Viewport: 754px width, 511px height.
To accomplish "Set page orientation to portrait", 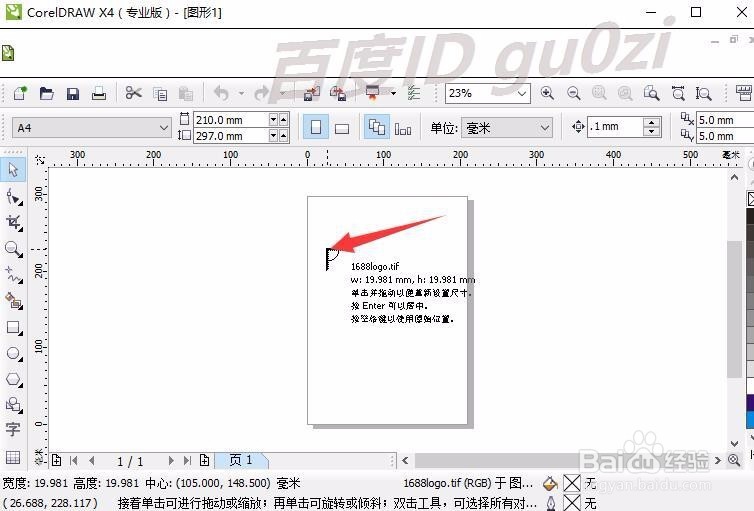I will pyautogui.click(x=316, y=127).
